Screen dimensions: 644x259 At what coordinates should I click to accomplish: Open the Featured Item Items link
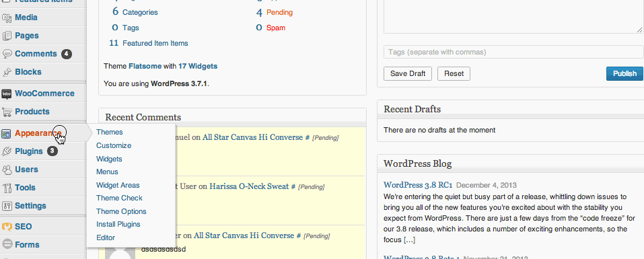pos(155,43)
